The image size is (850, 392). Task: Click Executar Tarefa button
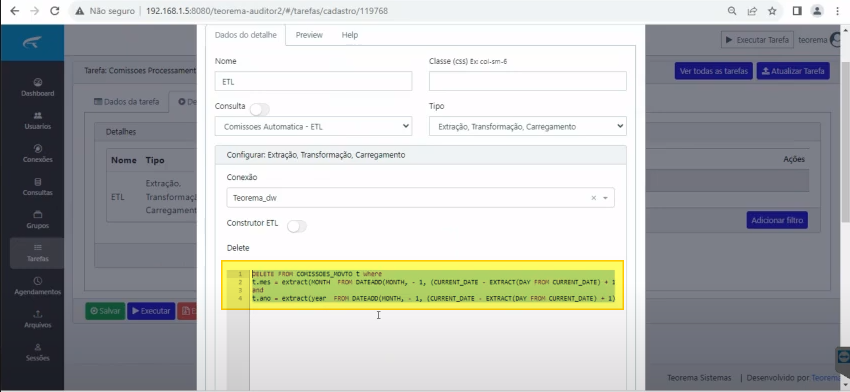tap(757, 40)
